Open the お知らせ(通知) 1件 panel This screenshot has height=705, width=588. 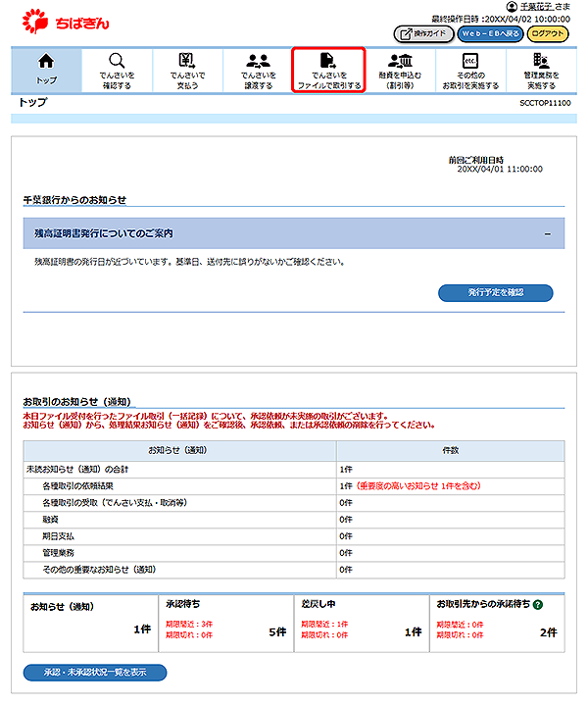tap(88, 623)
